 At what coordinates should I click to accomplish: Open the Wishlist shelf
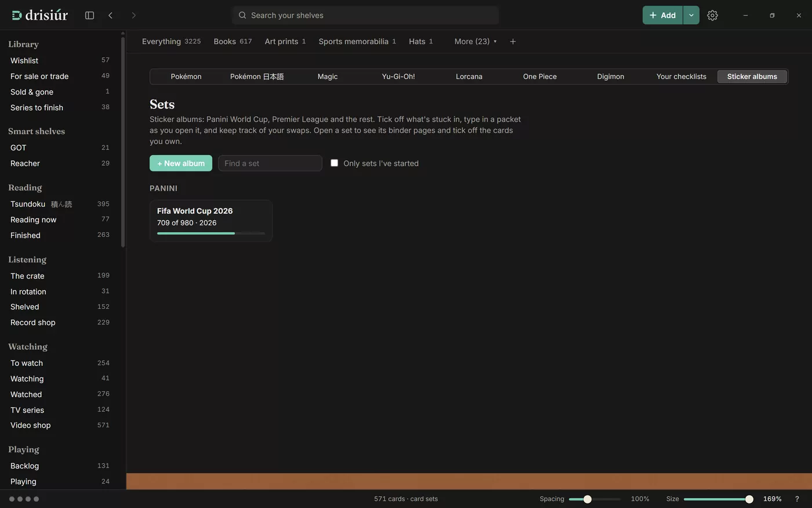[x=60, y=60]
